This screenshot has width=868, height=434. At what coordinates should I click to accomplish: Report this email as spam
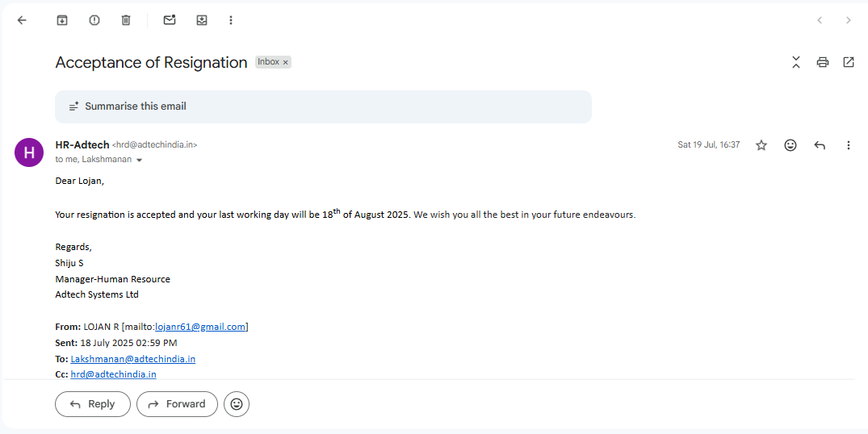94,20
